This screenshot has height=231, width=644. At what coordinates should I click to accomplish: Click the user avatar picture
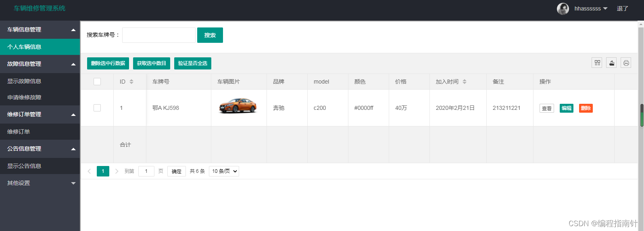click(563, 8)
